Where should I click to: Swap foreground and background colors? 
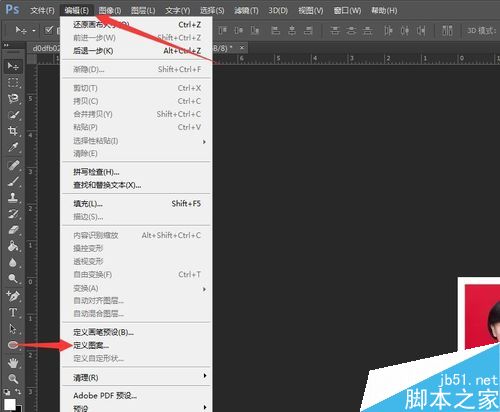pos(18,392)
